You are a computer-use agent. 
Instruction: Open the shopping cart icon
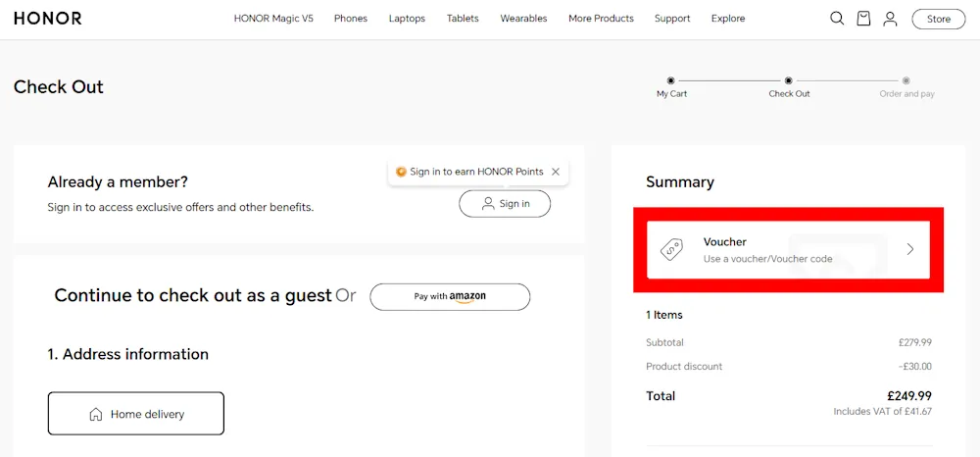tap(863, 19)
